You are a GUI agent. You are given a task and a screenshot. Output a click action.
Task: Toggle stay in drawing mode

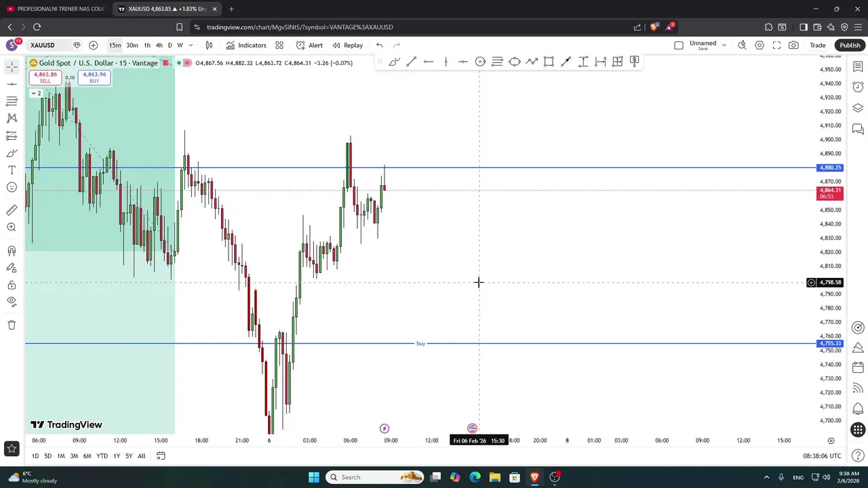pos(12,268)
